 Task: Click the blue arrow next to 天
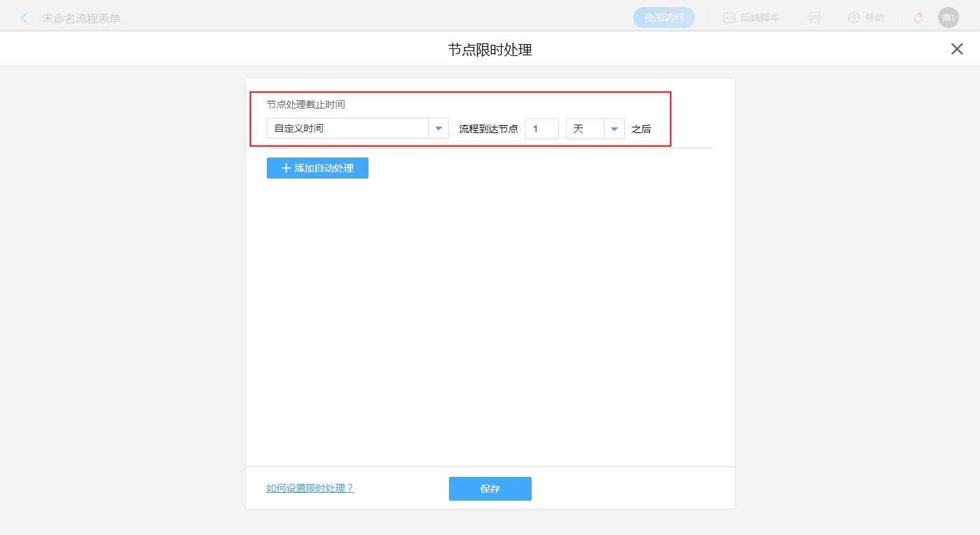tap(614, 129)
